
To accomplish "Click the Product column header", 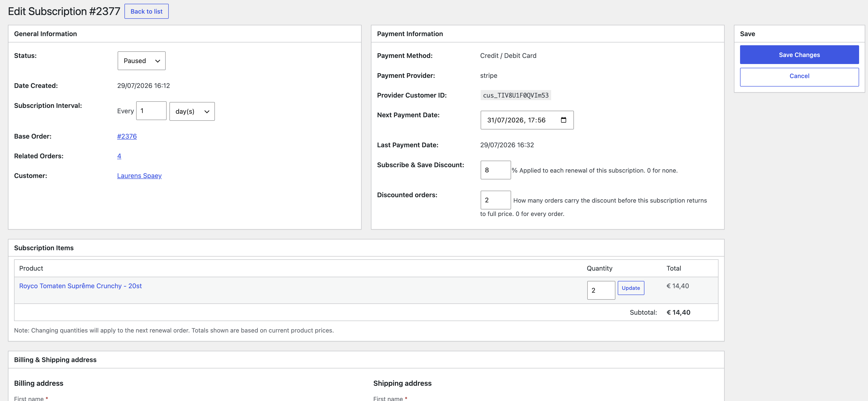I will click(31, 269).
